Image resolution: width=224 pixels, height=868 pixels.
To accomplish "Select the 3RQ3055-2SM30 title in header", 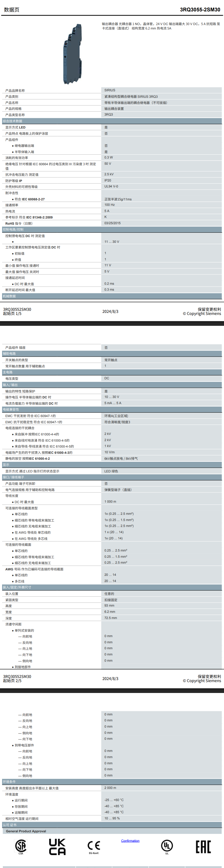I will click(x=200, y=9).
